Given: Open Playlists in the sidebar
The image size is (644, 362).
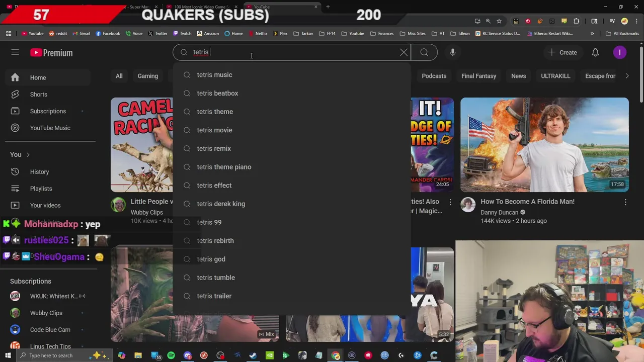Looking at the screenshot, I should point(48,189).
